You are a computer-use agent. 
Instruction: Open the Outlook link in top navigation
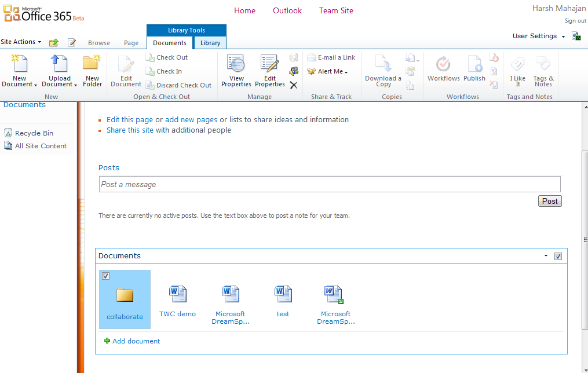click(x=287, y=10)
